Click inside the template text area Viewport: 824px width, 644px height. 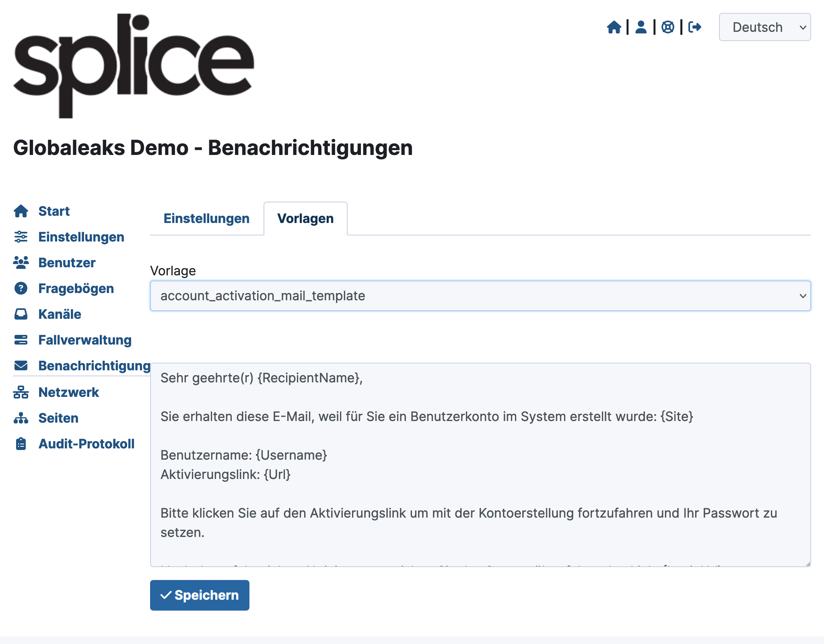coord(480,465)
